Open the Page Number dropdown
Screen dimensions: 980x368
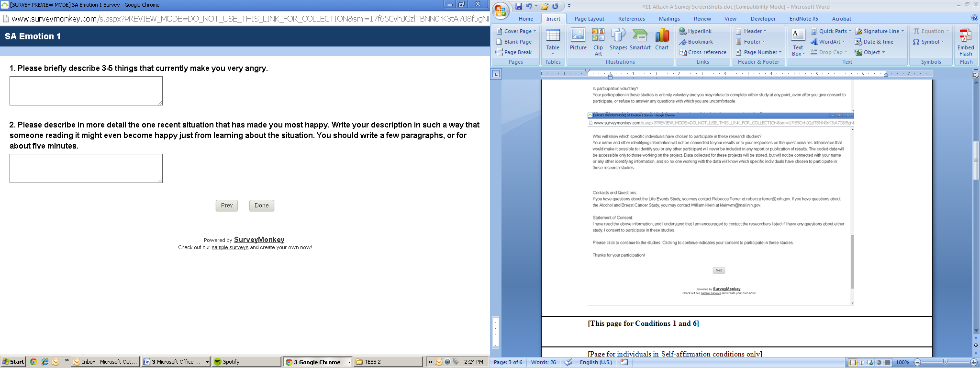758,52
